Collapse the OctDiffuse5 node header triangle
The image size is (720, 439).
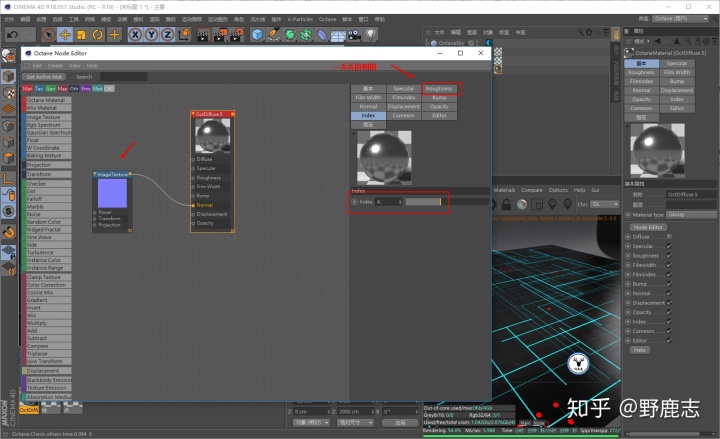click(193, 113)
